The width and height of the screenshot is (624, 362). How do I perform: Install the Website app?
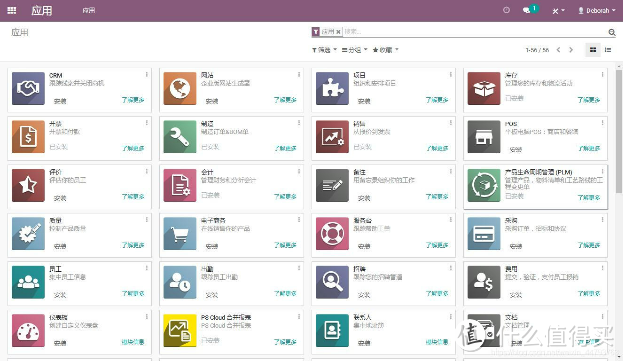coord(212,101)
